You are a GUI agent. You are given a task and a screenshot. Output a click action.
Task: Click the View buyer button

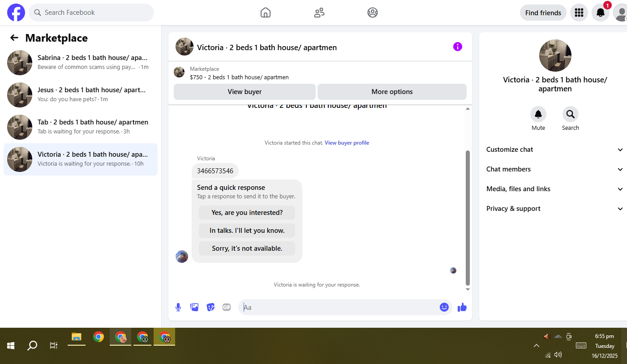tap(245, 92)
